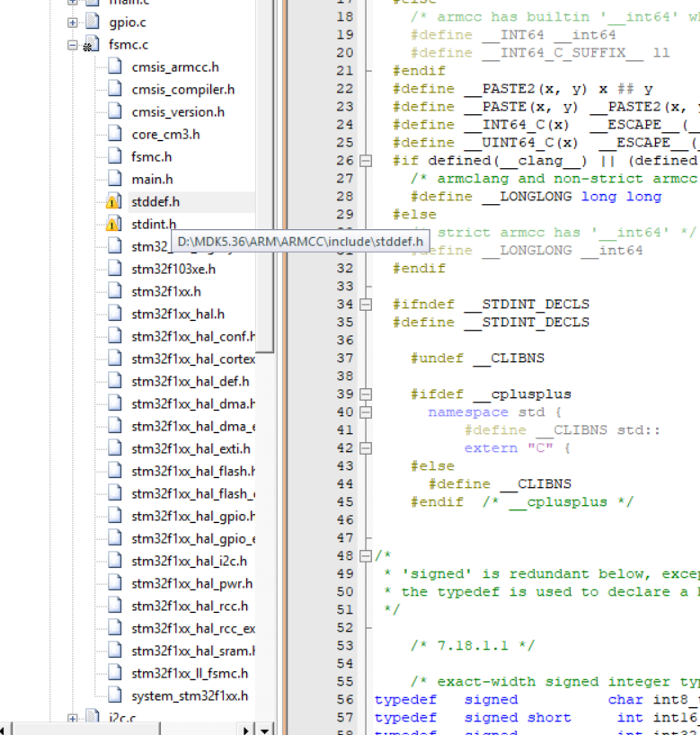Select stm32f1xx_hal_pwr.h in the tree

(191, 583)
